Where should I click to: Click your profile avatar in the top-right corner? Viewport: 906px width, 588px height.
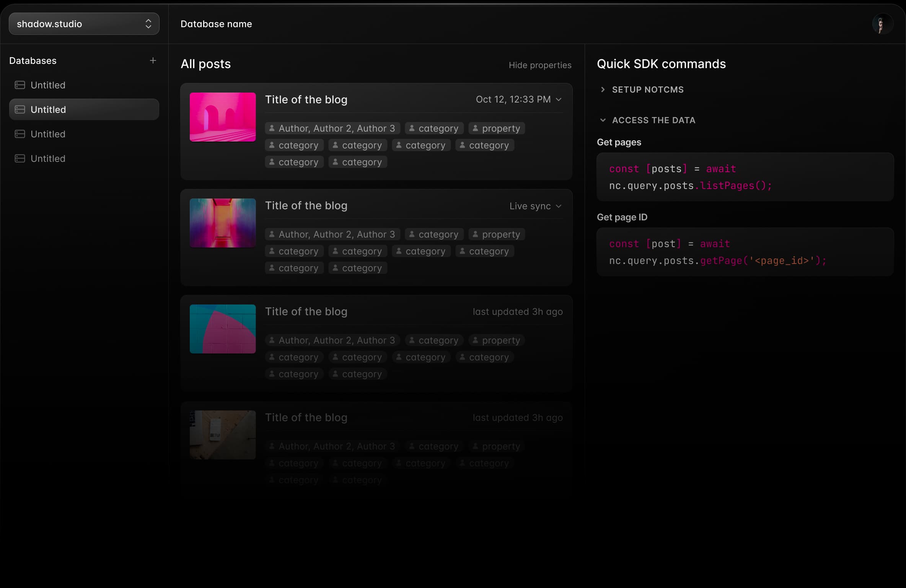(x=882, y=24)
